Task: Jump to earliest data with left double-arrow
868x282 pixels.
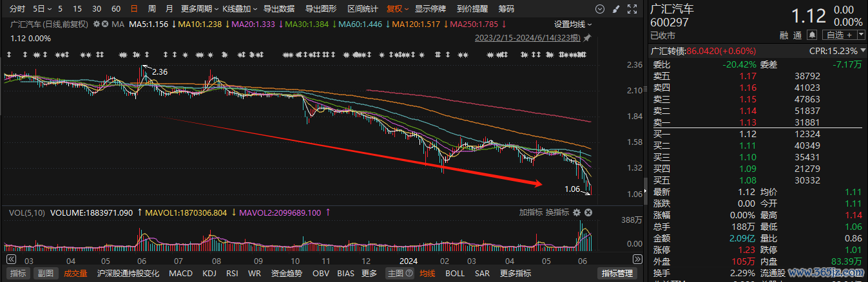Action: click(10, 259)
